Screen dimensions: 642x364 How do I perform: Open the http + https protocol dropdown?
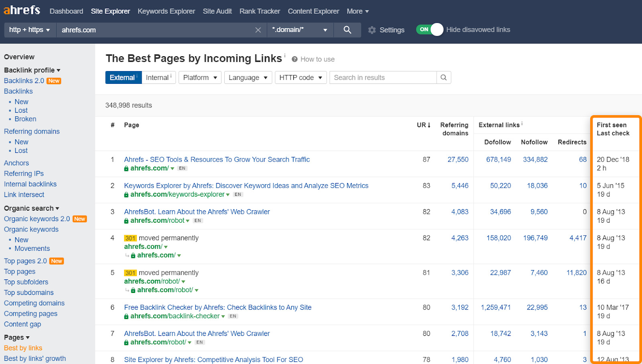(x=29, y=30)
